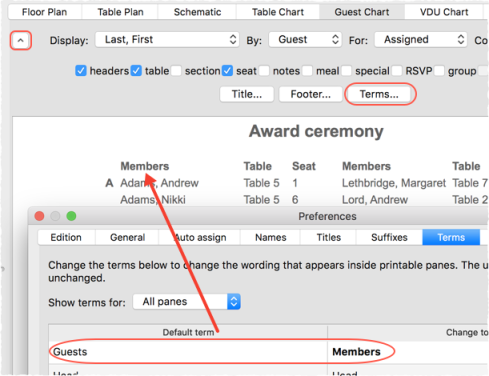489x376 pixels.
Task: Enable the special checkbox
Action: point(347,71)
